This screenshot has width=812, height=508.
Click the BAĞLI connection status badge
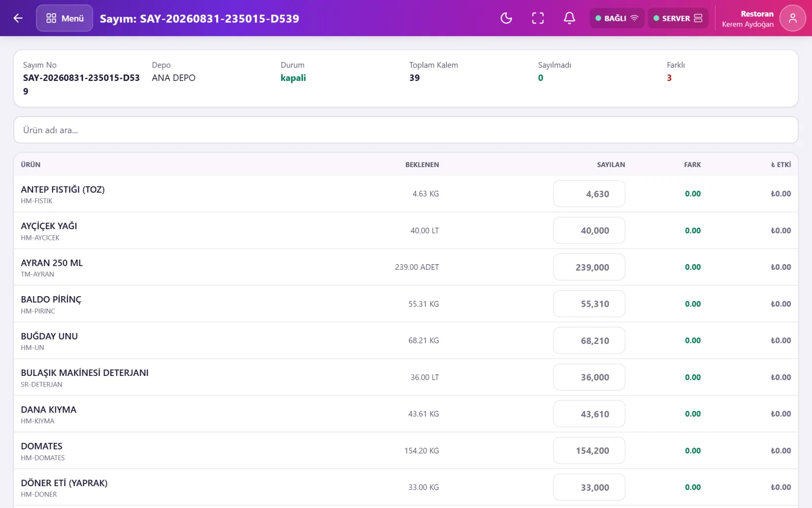pyautogui.click(x=617, y=18)
